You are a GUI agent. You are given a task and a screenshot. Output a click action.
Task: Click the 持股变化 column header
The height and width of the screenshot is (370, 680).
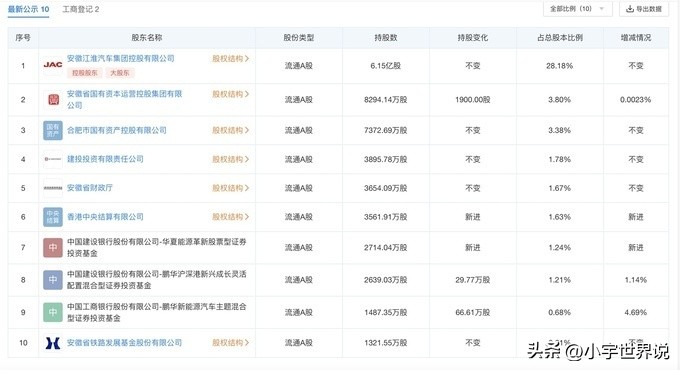[x=473, y=38]
